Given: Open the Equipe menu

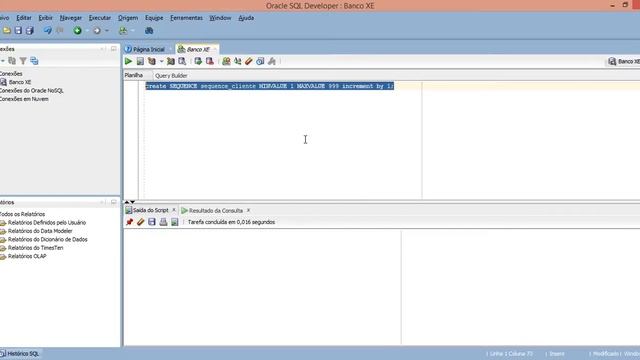Looking at the screenshot, I should click(x=154, y=18).
